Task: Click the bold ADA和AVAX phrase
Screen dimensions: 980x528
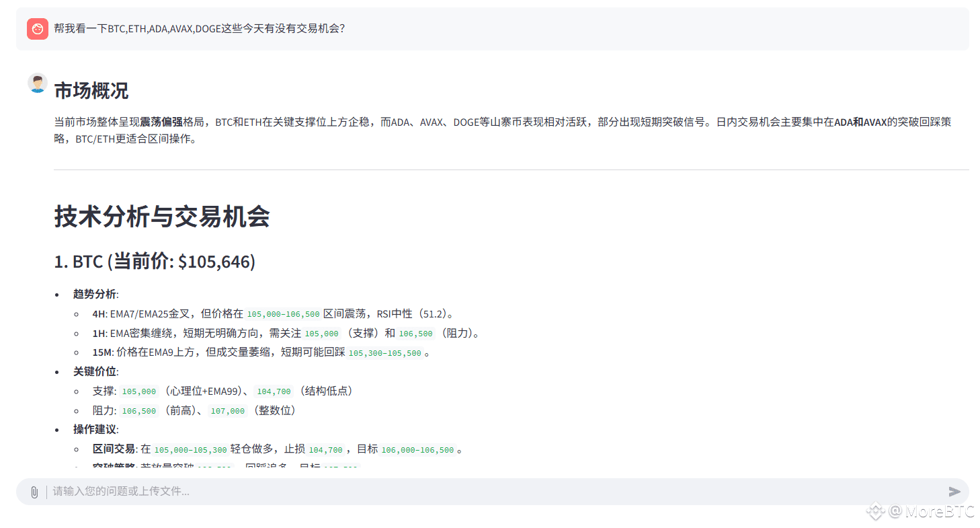Action: [x=861, y=122]
